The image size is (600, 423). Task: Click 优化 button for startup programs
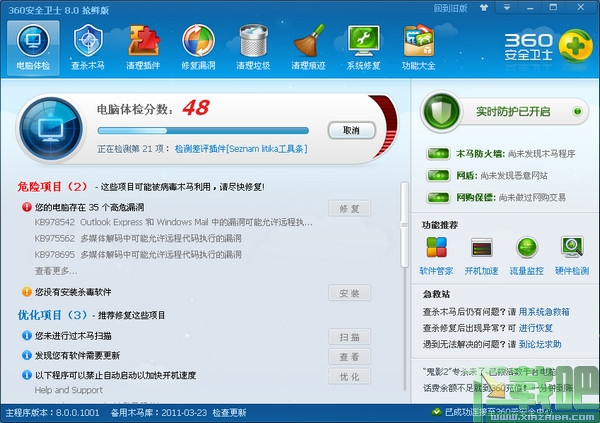349,377
